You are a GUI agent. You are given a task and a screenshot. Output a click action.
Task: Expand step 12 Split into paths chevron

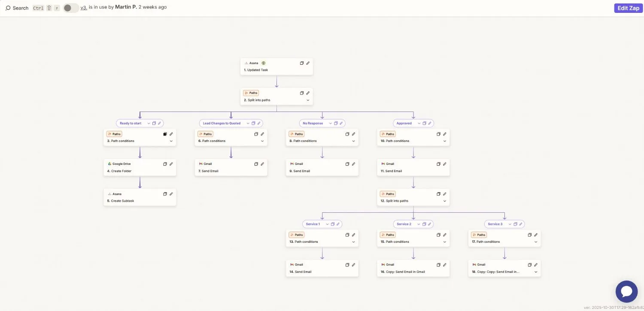(445, 201)
